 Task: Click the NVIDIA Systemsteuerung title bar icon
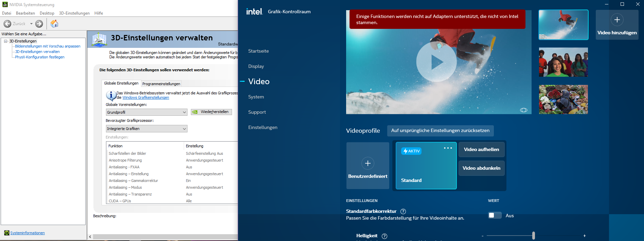click(5, 5)
